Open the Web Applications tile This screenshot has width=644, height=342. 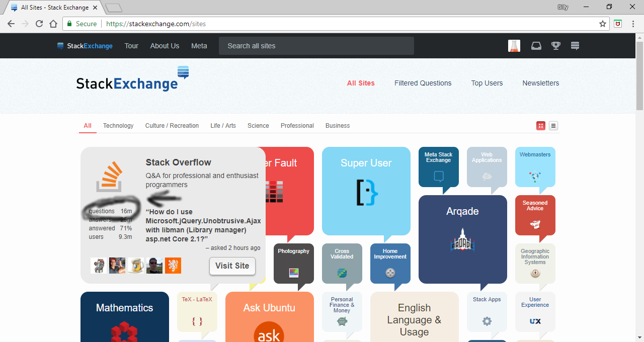click(x=487, y=167)
